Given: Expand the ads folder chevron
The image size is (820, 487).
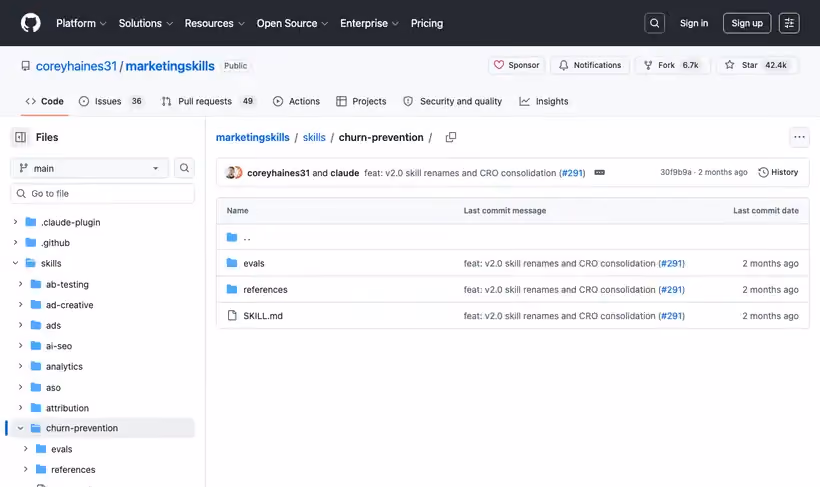Looking at the screenshot, I should tap(20, 325).
